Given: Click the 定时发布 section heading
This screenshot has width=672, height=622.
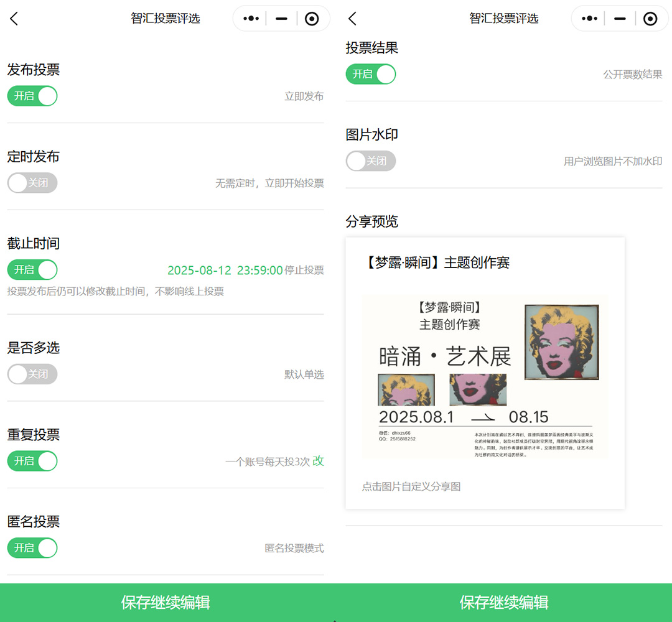Looking at the screenshot, I should coord(34,156).
